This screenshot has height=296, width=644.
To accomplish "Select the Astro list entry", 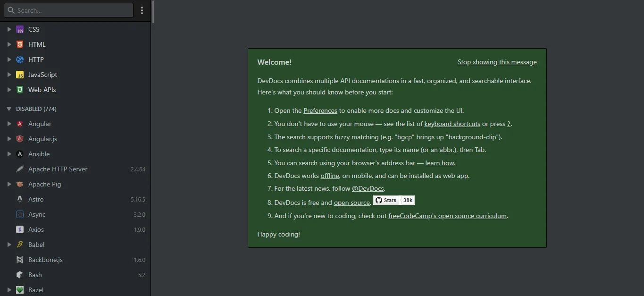I will [75, 199].
